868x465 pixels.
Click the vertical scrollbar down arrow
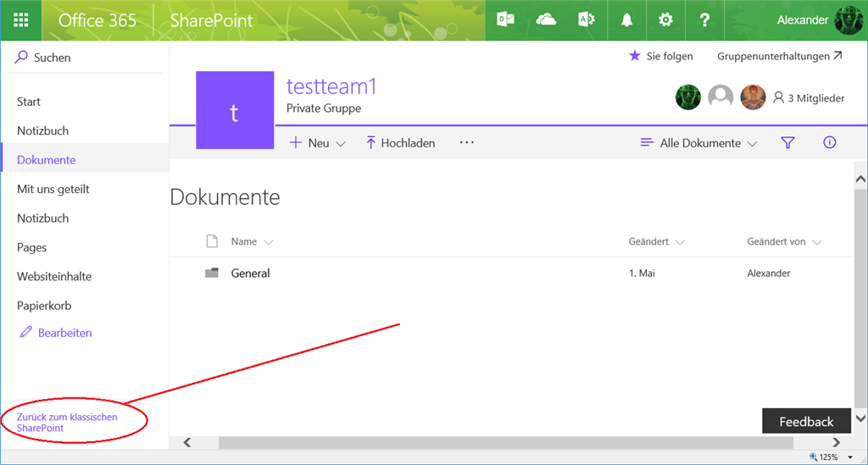pos(860,418)
